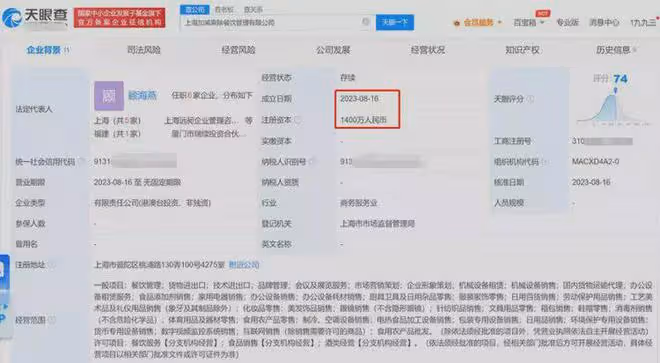
Task: Open the 上海法拓企业管理咨... company link
Action: pos(201,120)
